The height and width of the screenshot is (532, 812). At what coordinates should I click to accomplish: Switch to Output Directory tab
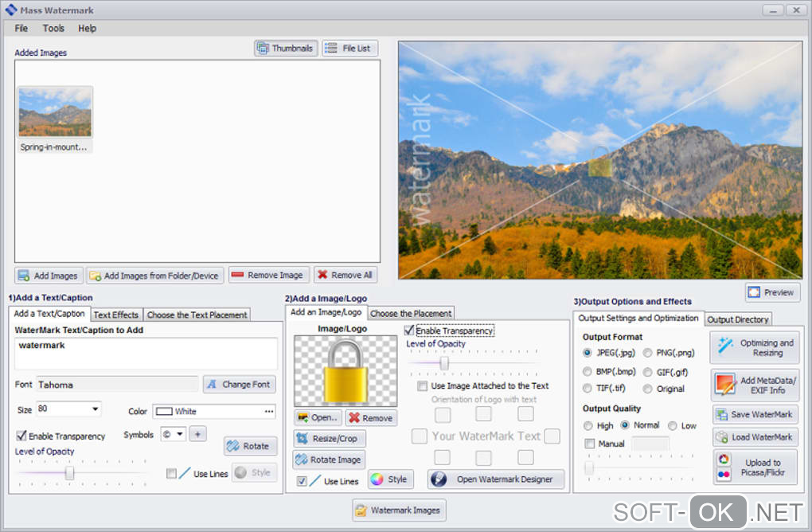(x=738, y=319)
